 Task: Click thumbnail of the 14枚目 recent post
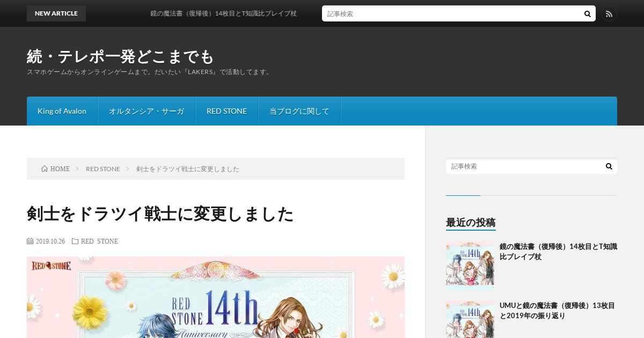[x=470, y=266]
